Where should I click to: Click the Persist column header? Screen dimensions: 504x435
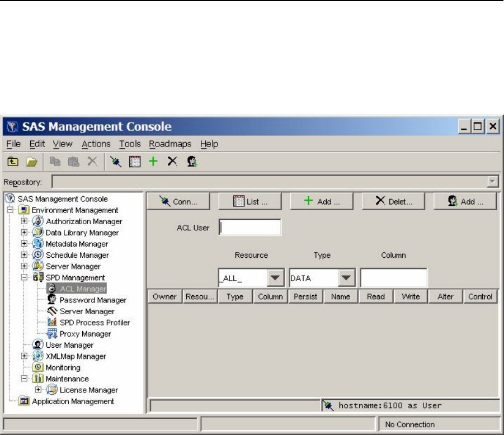click(x=305, y=296)
